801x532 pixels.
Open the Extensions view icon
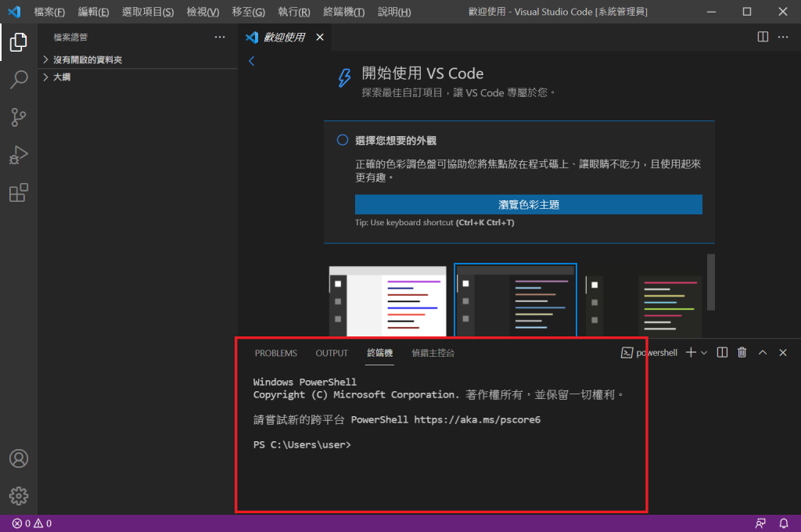[19, 192]
